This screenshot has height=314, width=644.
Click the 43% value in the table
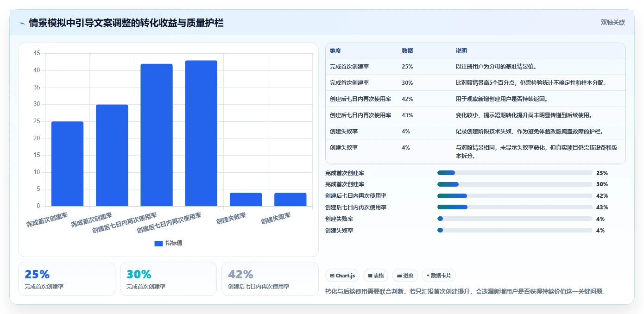[x=407, y=115]
